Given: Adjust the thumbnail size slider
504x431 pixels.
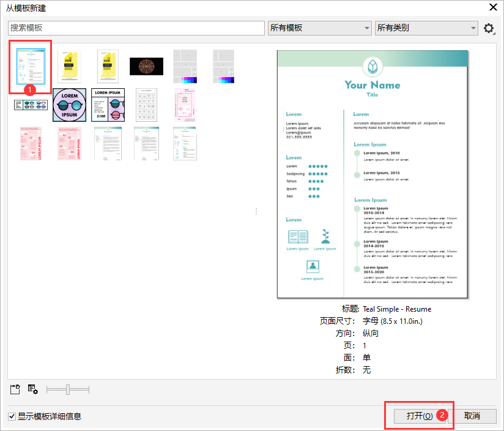Looking at the screenshot, I should (68, 389).
